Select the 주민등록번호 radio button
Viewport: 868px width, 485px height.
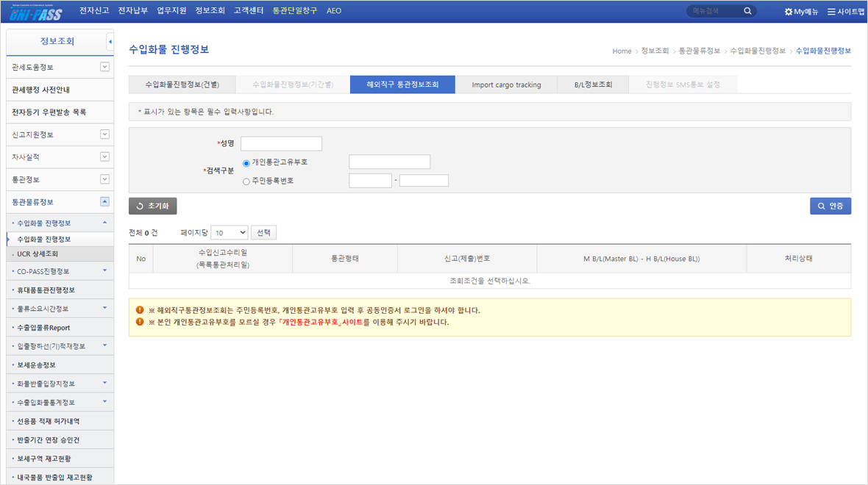[246, 181]
